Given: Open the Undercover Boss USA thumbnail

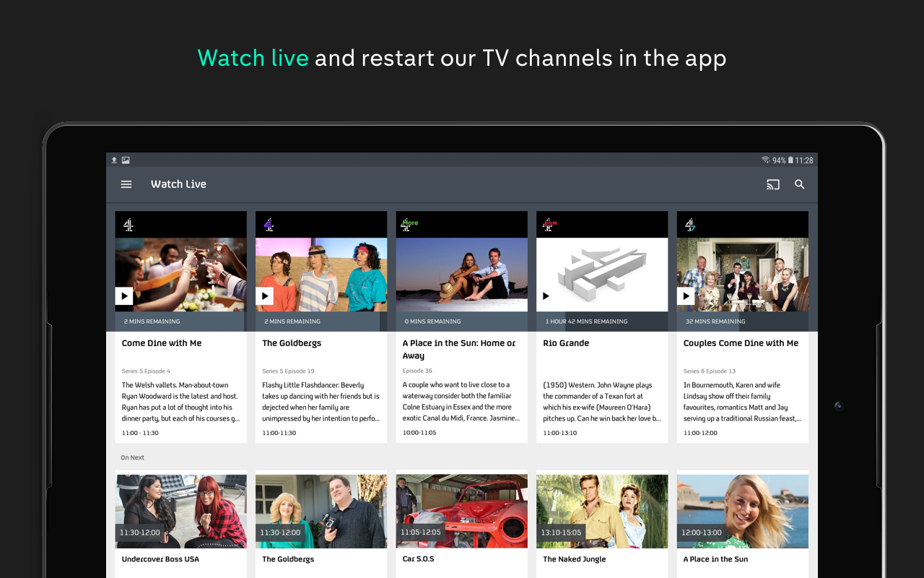Looking at the screenshot, I should click(x=180, y=511).
